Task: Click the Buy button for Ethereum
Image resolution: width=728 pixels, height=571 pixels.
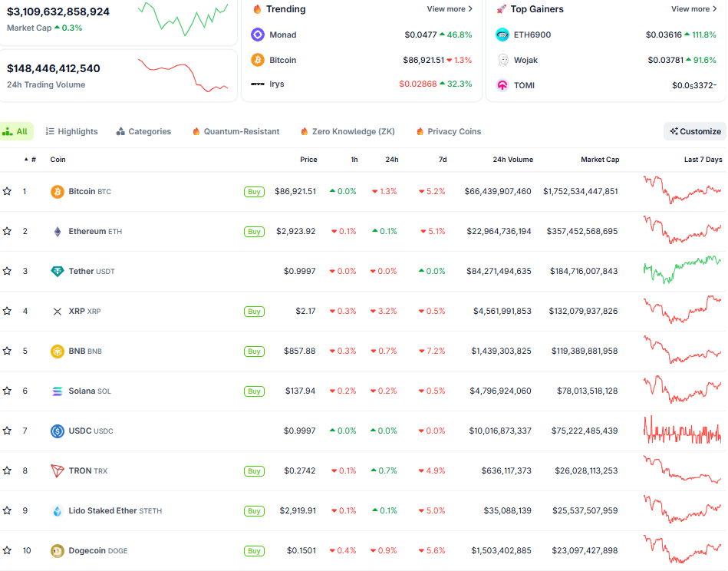Action: coord(254,232)
